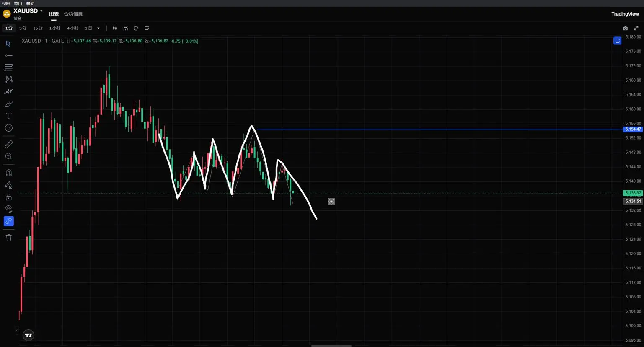644x347 pixels.
Task: Switch to the 1日 timeframe
Action: click(88, 28)
